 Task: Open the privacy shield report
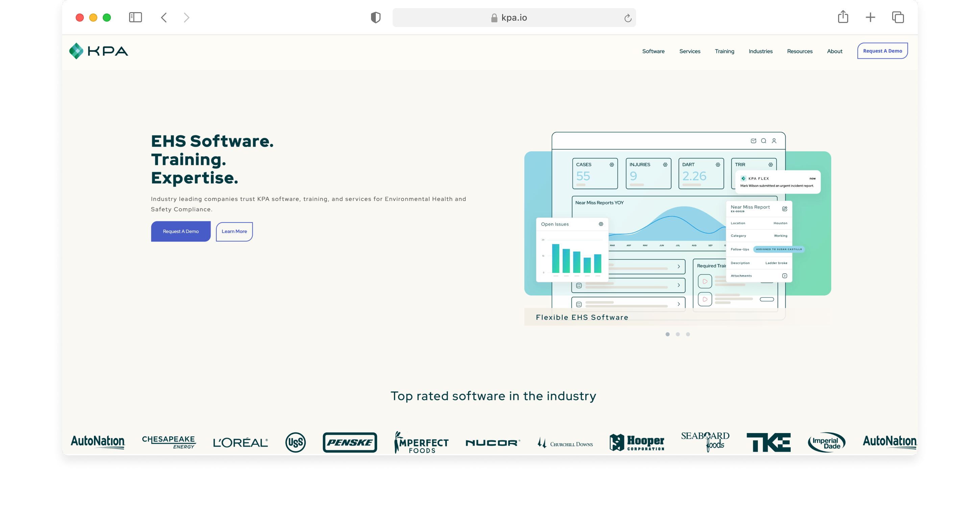(375, 18)
